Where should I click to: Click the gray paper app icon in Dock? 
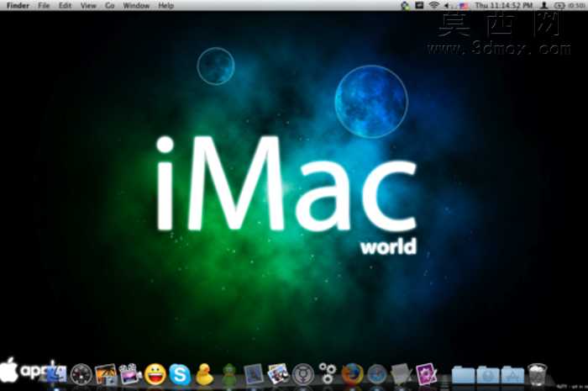tap(401, 373)
